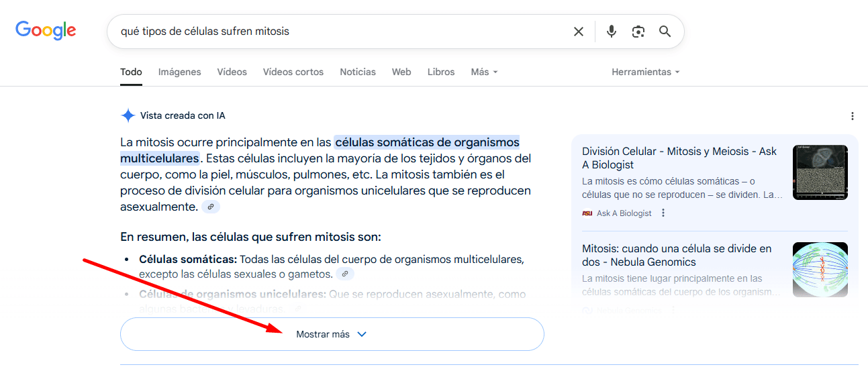This screenshot has height=369, width=868.
Task: Switch to the Imágenes tab
Action: [x=179, y=72]
